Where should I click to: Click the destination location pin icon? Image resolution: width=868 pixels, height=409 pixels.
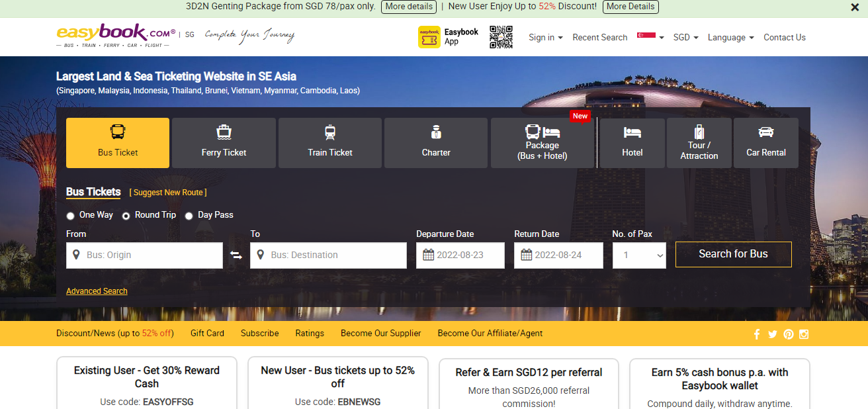(260, 255)
